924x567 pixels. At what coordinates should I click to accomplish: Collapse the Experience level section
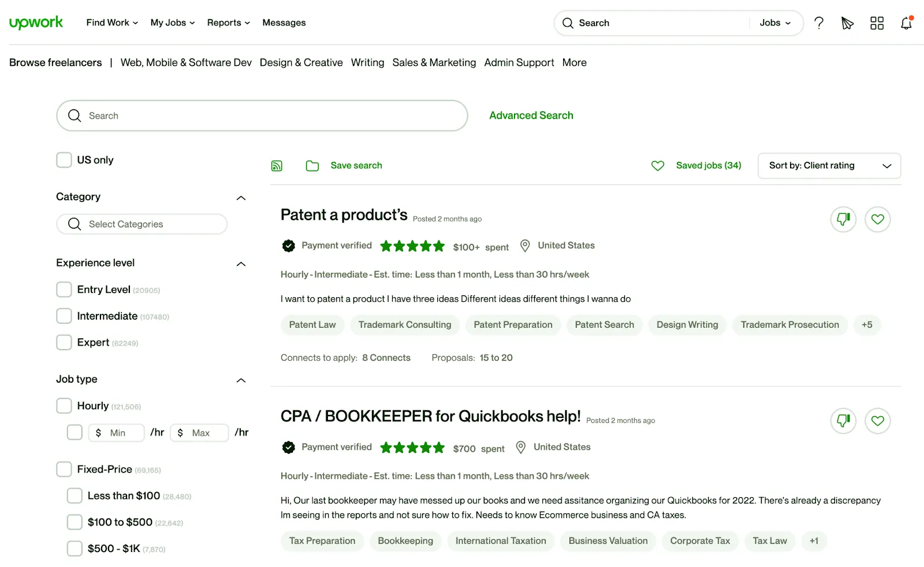pos(241,264)
